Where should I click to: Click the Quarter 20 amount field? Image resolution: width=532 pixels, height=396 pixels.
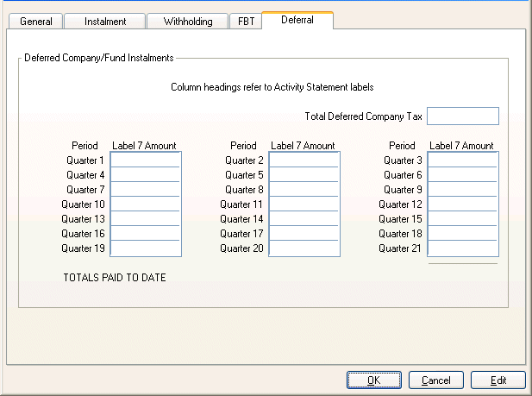(304, 248)
